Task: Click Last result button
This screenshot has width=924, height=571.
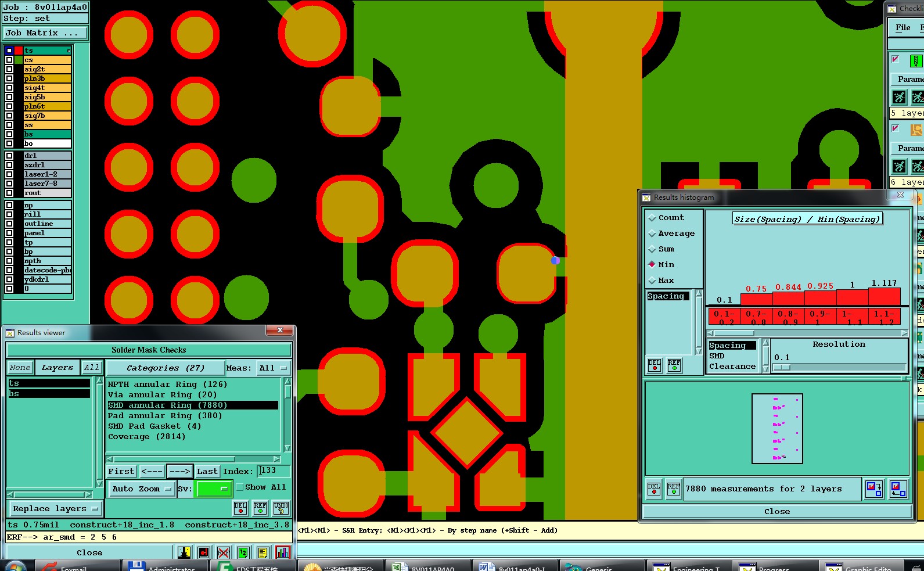Action: 207,472
